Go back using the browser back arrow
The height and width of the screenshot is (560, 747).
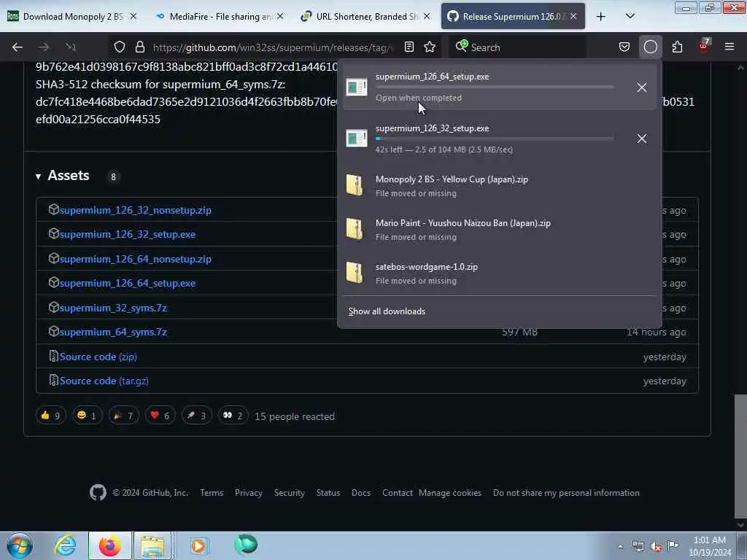coord(18,47)
